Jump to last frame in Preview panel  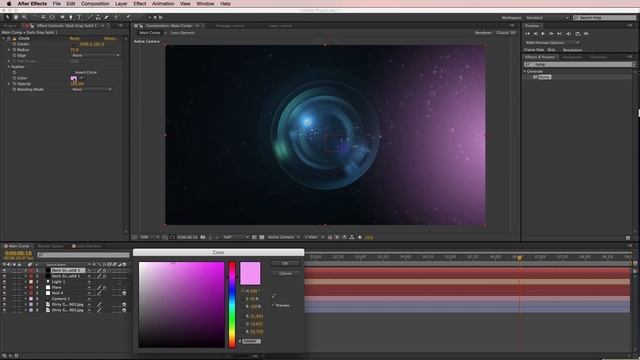point(560,33)
